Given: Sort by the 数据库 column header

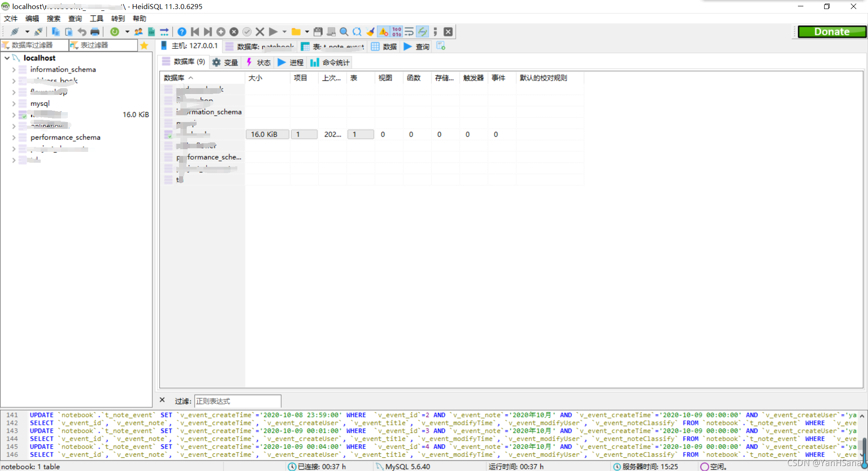Looking at the screenshot, I should (203, 78).
